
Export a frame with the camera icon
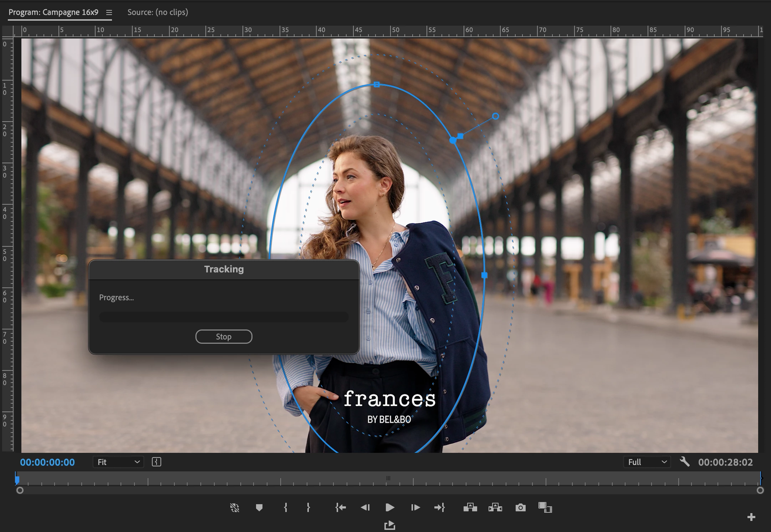(520, 507)
